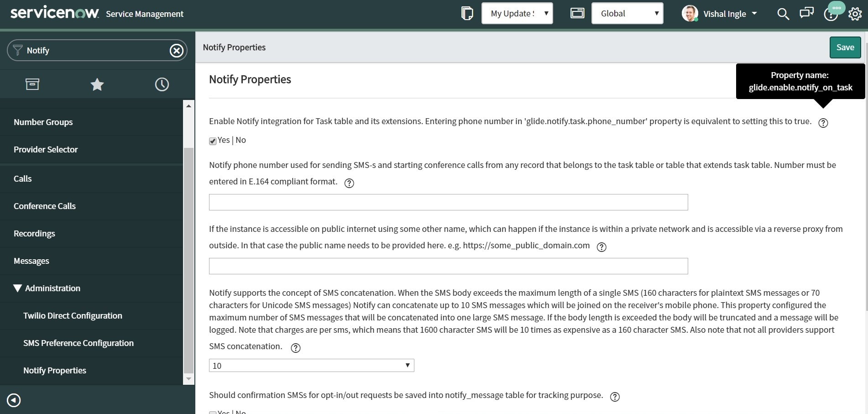
Task: Save the Notify Properties changes
Action: click(x=845, y=47)
